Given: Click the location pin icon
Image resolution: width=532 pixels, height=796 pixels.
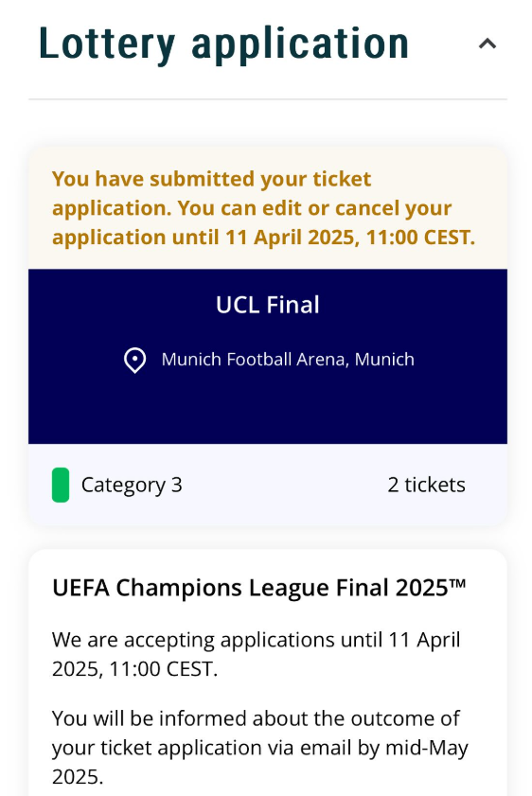Looking at the screenshot, I should 135,361.
